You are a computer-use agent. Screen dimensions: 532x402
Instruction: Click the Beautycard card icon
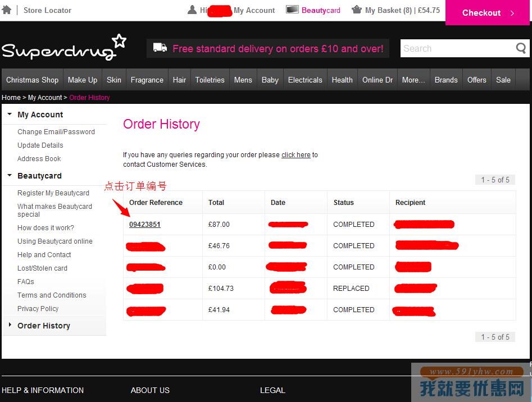coord(292,10)
